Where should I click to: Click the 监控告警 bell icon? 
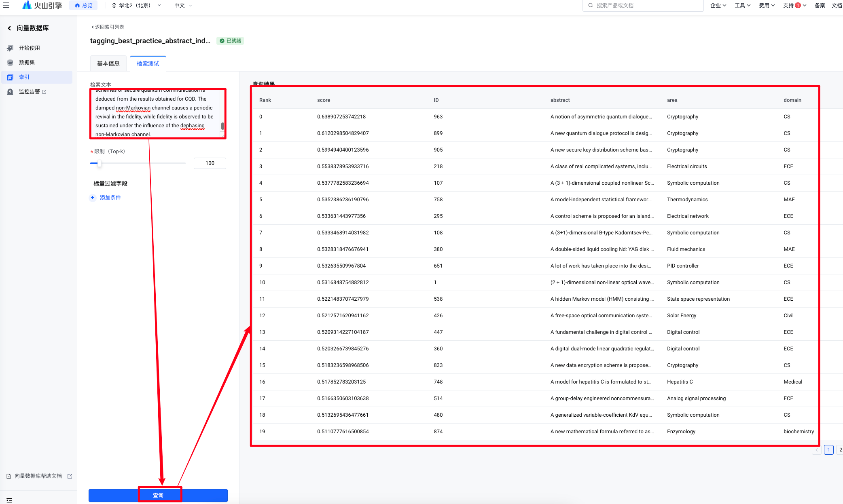[x=10, y=91]
